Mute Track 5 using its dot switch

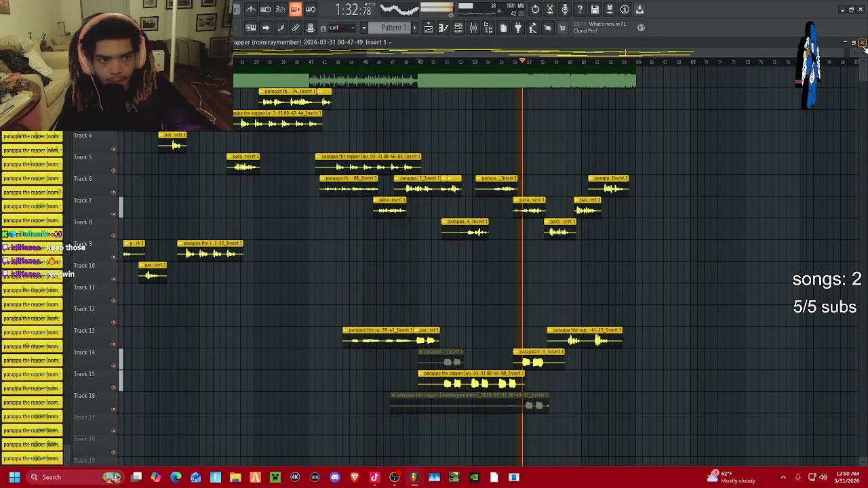click(x=113, y=170)
